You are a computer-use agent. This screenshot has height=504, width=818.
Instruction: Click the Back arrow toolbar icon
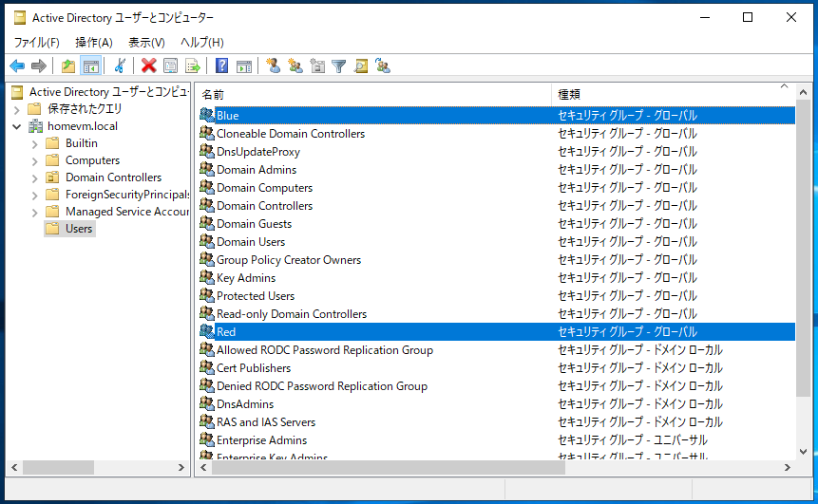[x=17, y=65]
